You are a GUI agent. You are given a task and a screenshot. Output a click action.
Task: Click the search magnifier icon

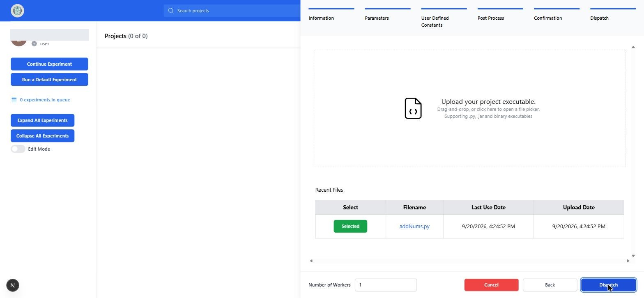coord(171,11)
